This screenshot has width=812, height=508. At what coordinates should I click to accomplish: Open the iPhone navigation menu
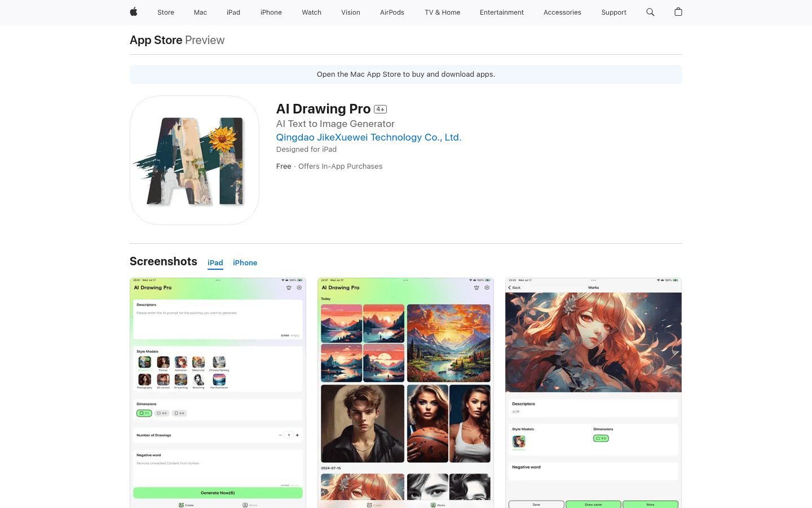pyautogui.click(x=271, y=12)
